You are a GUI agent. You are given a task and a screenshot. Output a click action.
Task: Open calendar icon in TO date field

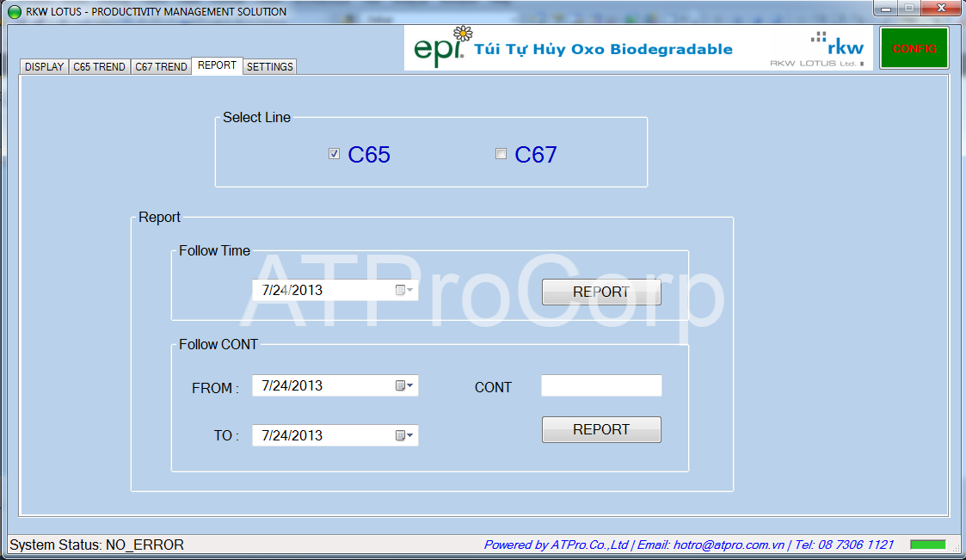(x=400, y=435)
